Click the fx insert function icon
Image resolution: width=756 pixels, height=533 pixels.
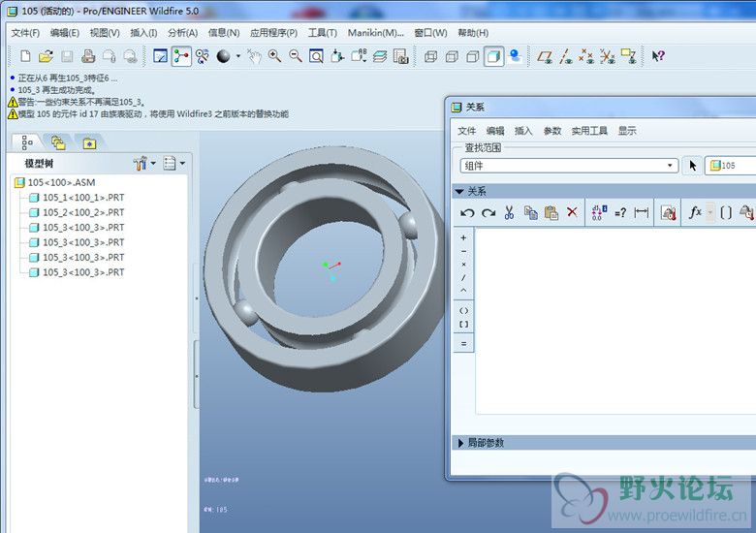coord(695,212)
